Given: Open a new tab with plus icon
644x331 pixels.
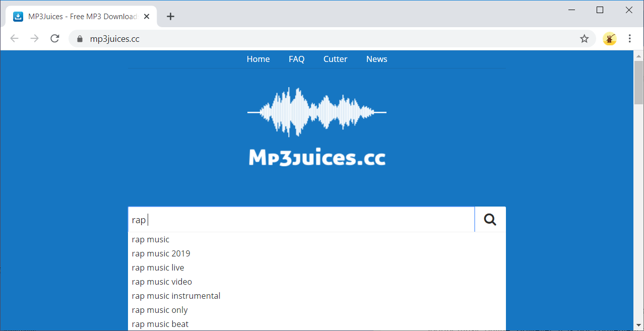Looking at the screenshot, I should pos(170,17).
